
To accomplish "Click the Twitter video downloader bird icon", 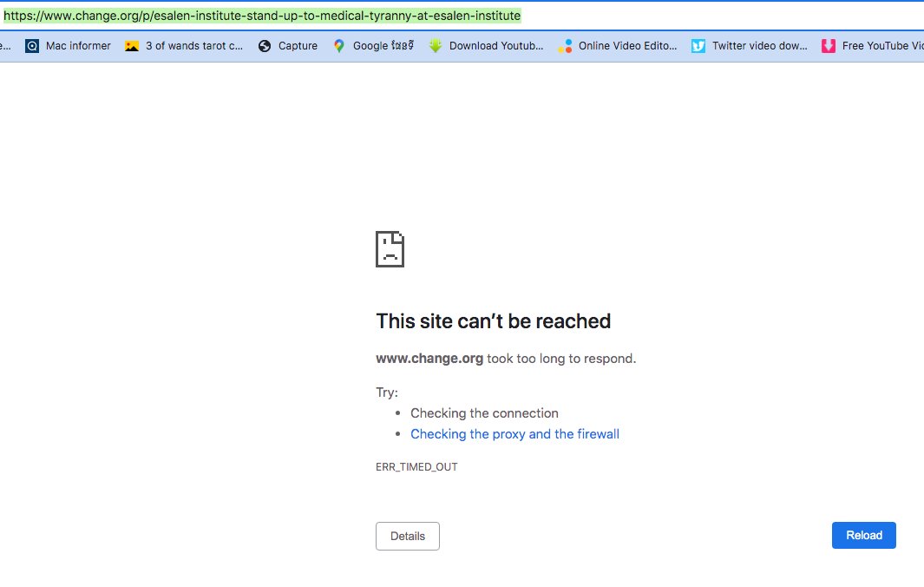I will click(698, 46).
